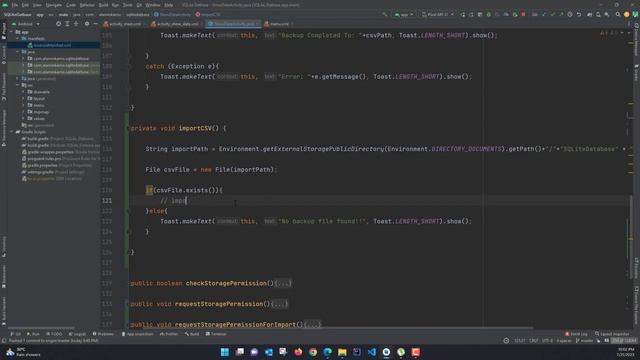Open the Navigate menu
The height and width of the screenshot is (360, 640).
(x=53, y=5)
